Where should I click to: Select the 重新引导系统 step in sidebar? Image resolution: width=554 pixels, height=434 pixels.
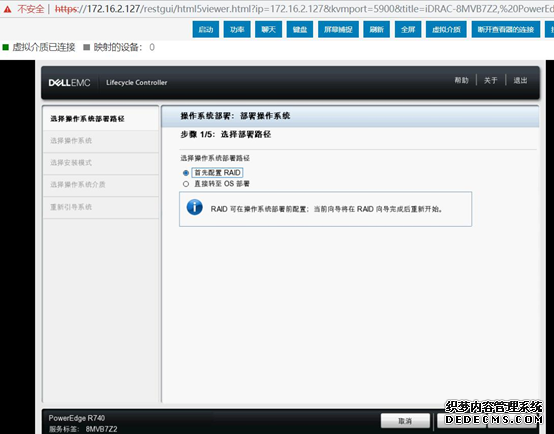click(x=101, y=207)
